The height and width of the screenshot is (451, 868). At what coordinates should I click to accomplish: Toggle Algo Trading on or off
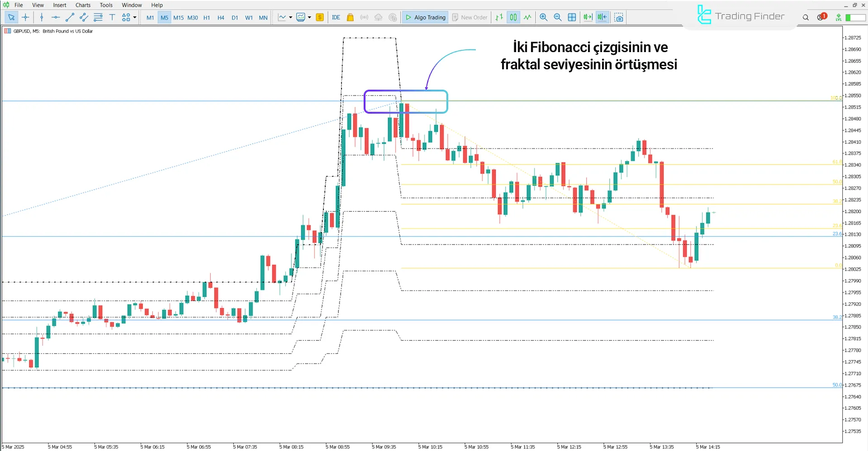[425, 18]
